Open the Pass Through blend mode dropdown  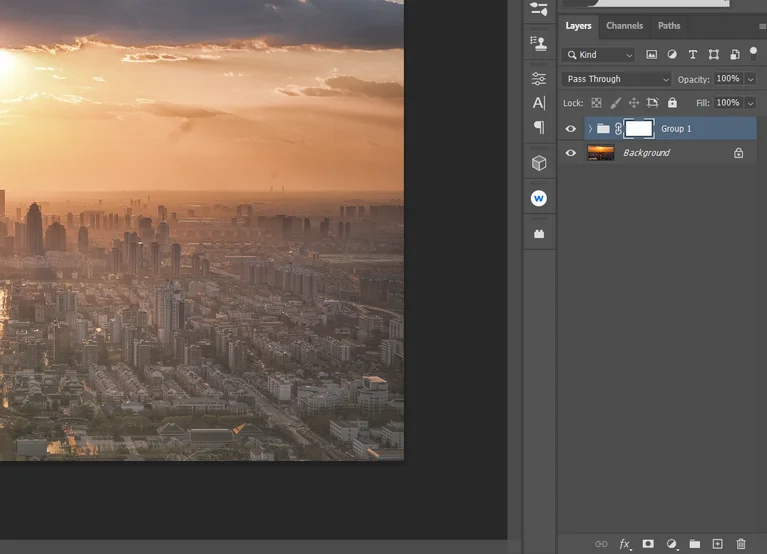616,79
